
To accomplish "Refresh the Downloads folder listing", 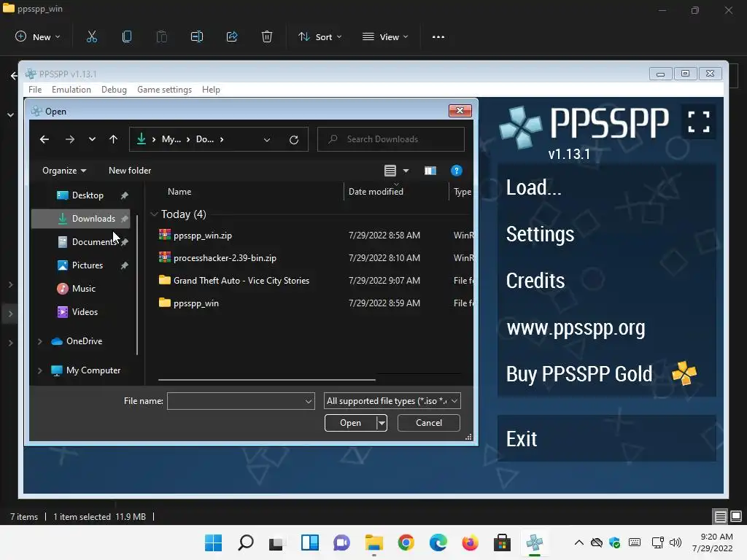I will (294, 139).
